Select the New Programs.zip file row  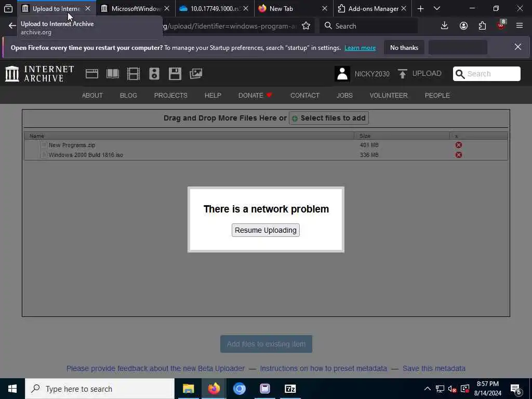[266, 145]
